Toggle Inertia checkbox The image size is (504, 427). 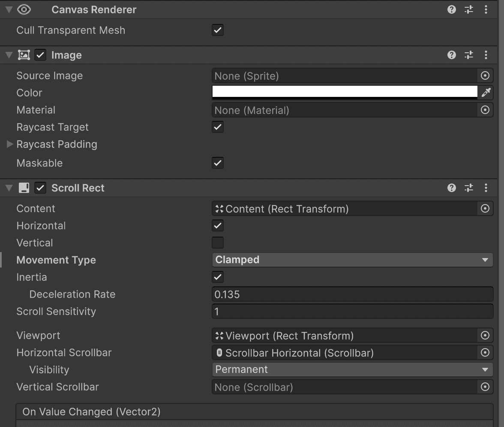(x=218, y=277)
